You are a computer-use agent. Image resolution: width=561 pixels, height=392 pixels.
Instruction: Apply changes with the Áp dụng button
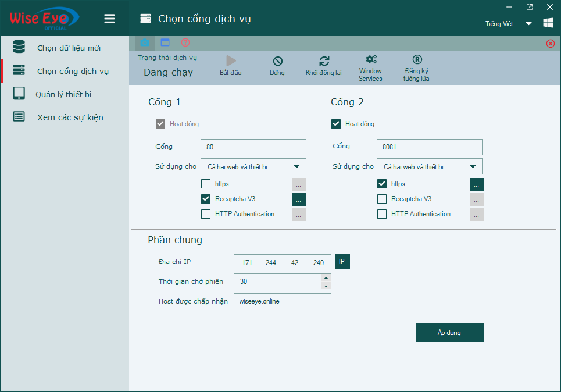[449, 332]
